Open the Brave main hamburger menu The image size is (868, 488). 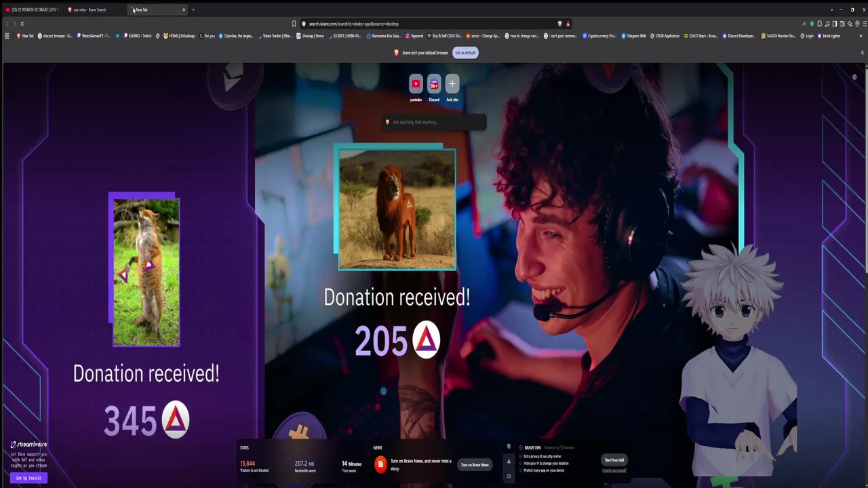click(x=865, y=24)
